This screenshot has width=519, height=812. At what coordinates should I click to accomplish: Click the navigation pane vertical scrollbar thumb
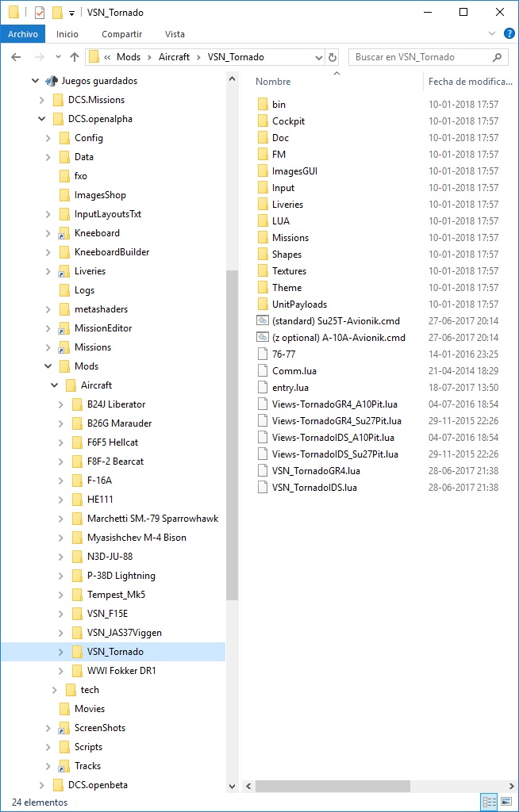pos(233,435)
